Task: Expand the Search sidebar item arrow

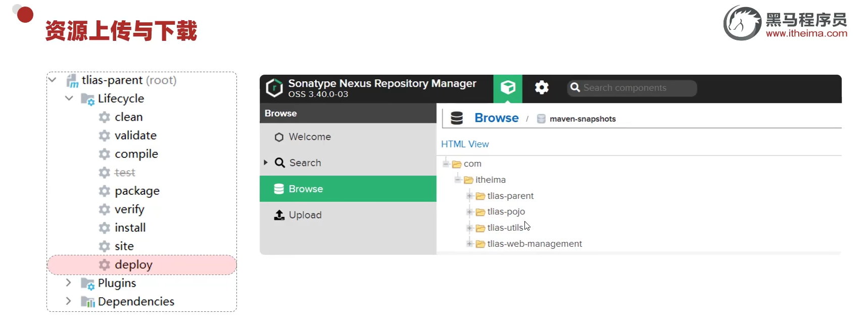Action: click(x=266, y=162)
